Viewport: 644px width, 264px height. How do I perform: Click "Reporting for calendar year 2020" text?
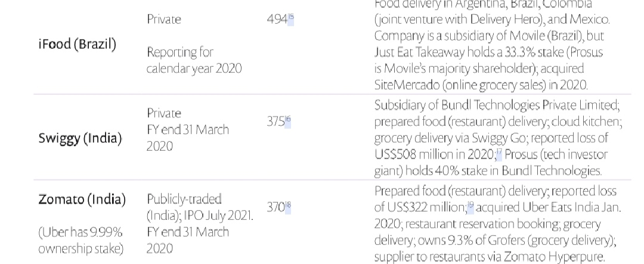[x=194, y=60]
